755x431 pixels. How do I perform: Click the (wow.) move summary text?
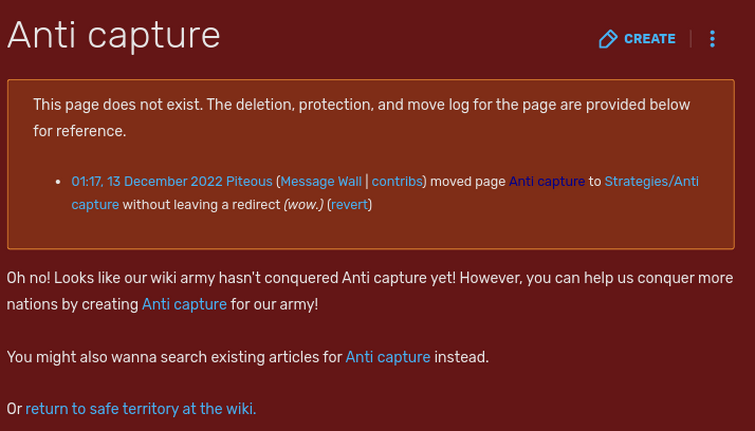[303, 205]
